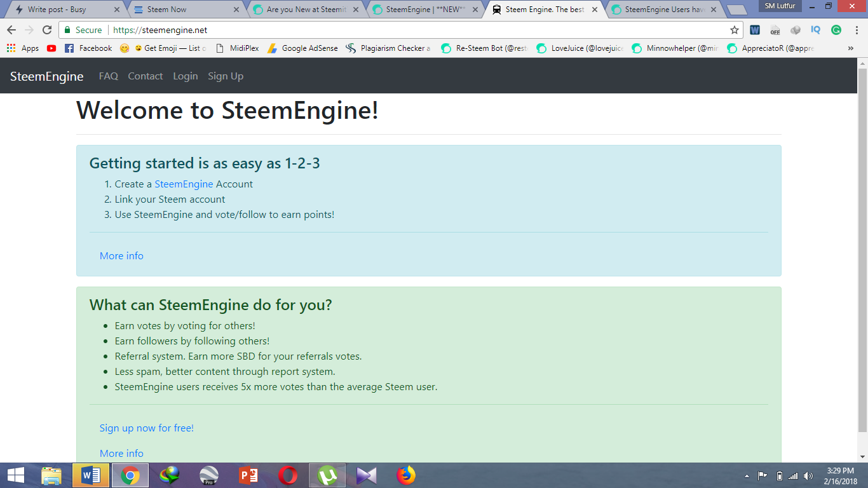Click More info in the green box

pos(121,454)
